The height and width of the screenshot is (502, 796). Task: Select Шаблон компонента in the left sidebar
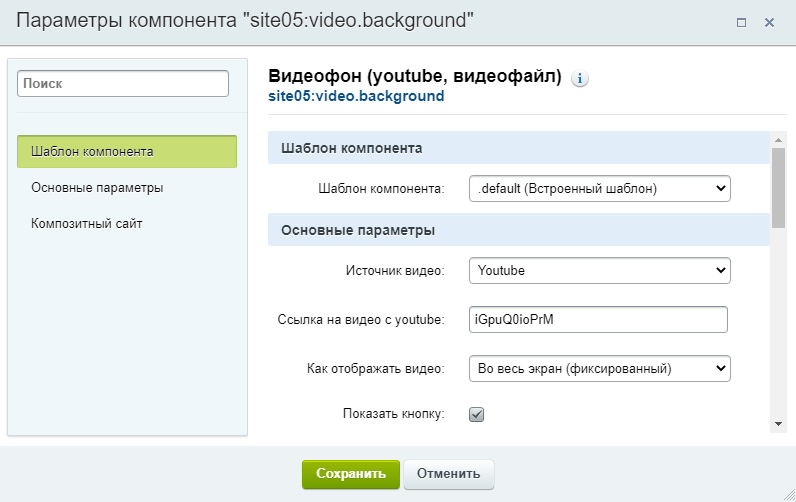point(127,152)
